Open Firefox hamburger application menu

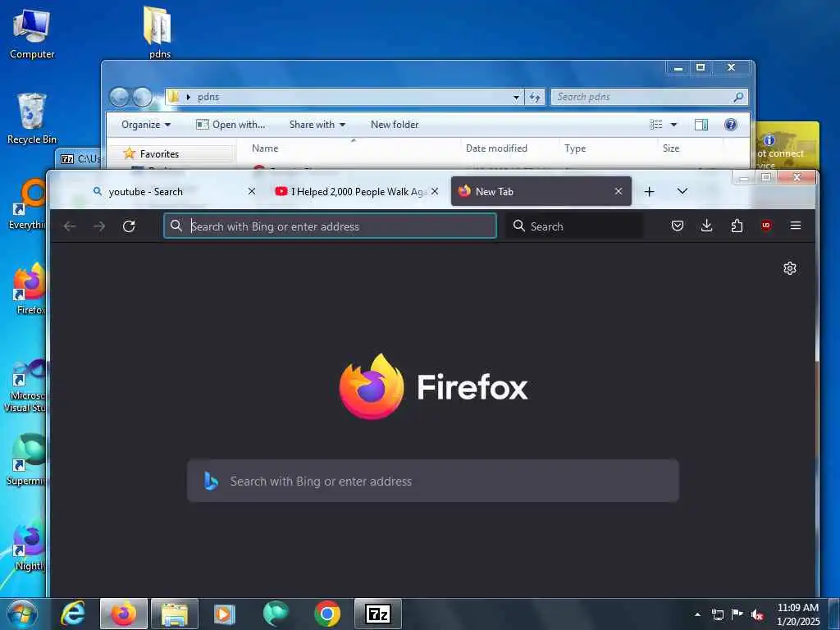(796, 226)
